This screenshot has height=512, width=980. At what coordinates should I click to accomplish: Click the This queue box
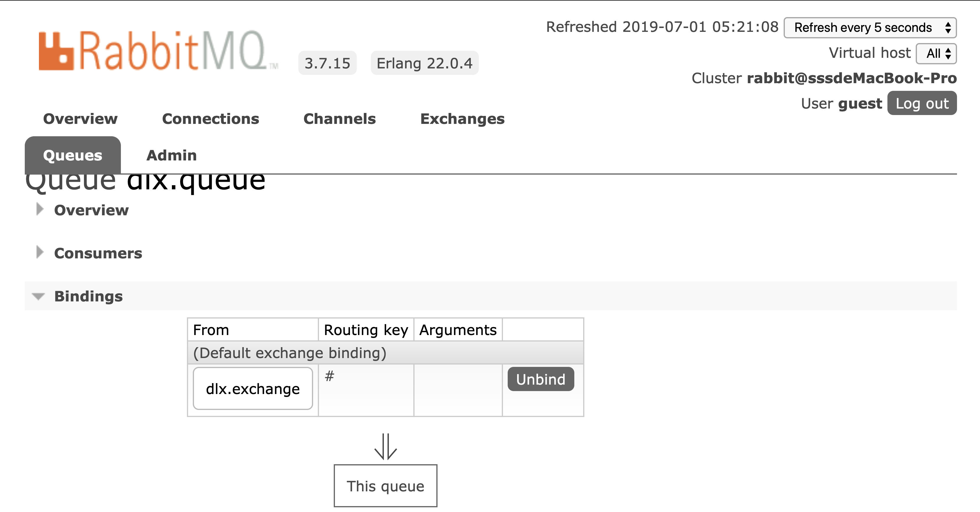(385, 486)
